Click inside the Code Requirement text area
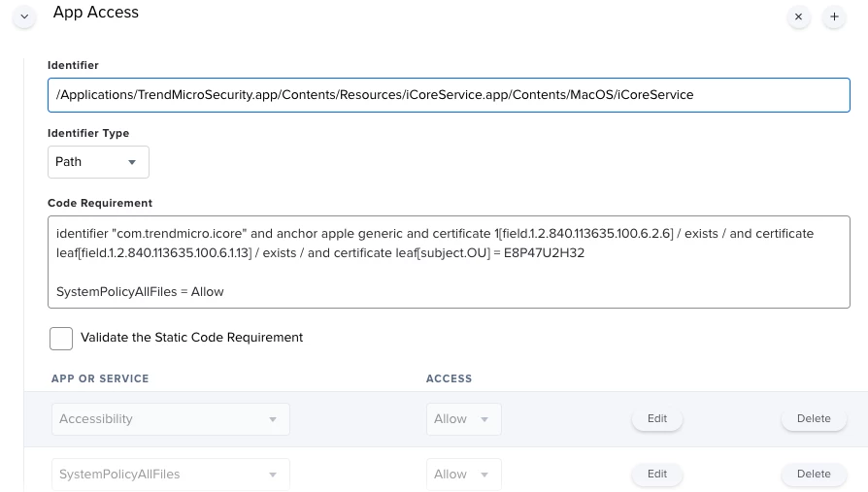This screenshot has height=492, width=868. 449,262
